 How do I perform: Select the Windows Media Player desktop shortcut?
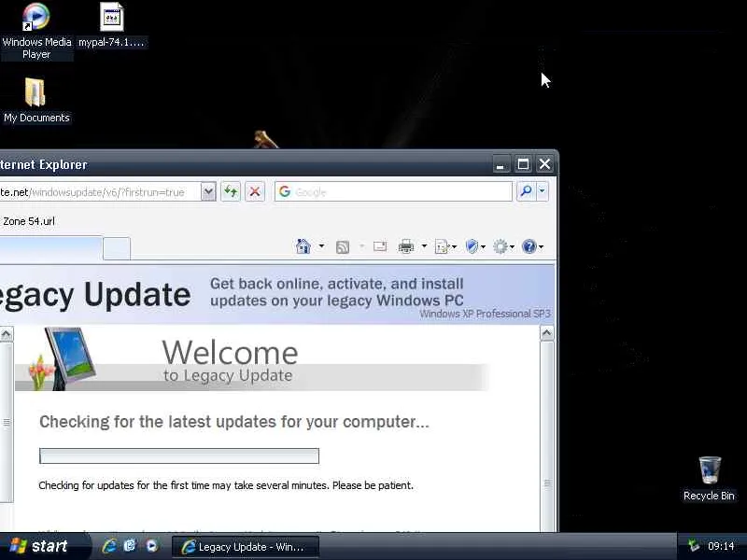(x=36, y=31)
